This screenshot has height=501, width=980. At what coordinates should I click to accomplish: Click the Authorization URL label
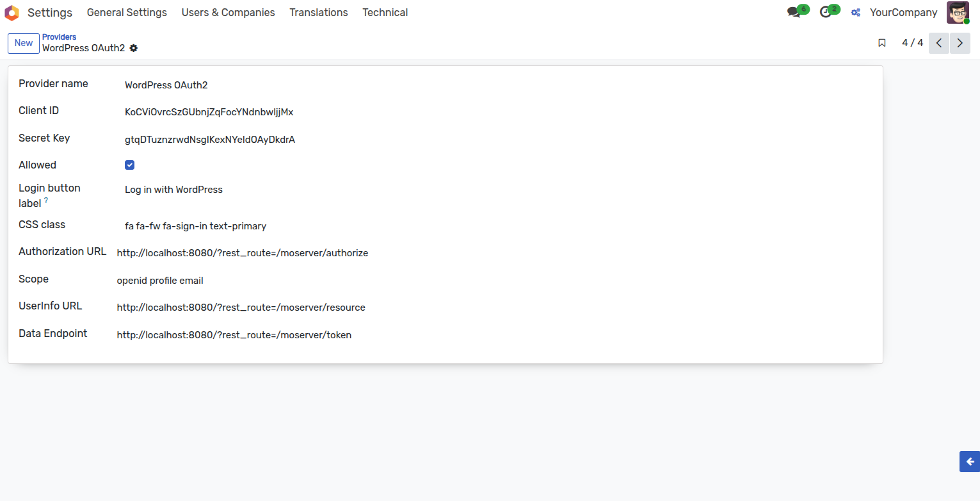click(63, 251)
